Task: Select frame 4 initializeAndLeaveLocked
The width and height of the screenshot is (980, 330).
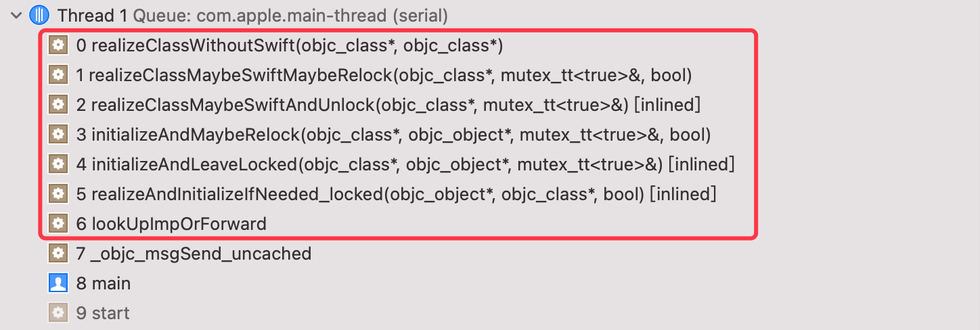Action: point(405,164)
